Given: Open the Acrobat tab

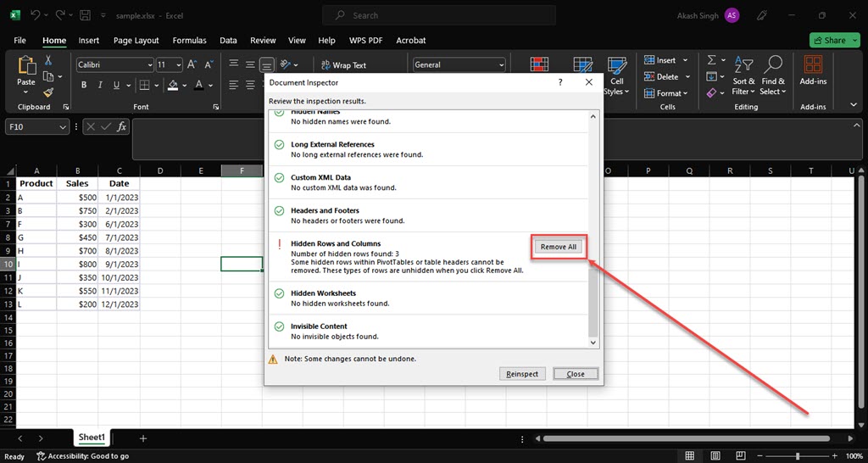Looking at the screenshot, I should click(411, 41).
